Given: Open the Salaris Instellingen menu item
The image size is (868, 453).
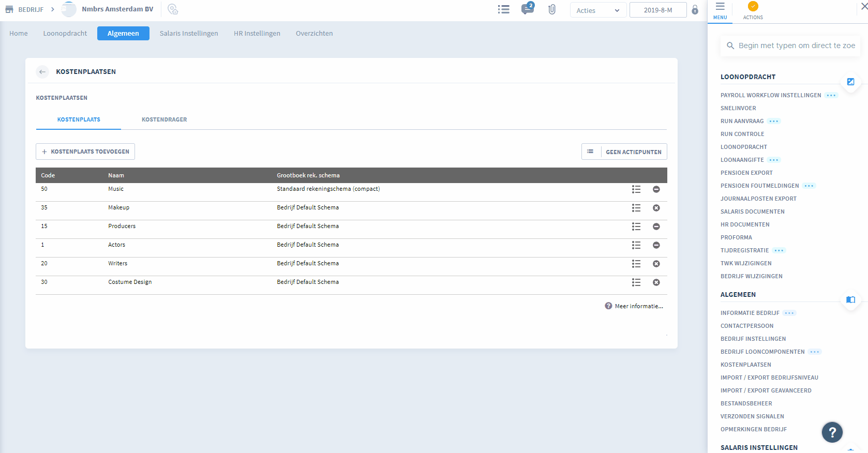Looking at the screenshot, I should tap(189, 34).
